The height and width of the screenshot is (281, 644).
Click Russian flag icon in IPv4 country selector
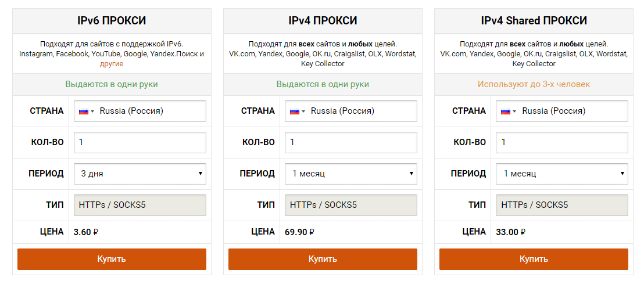(x=294, y=111)
